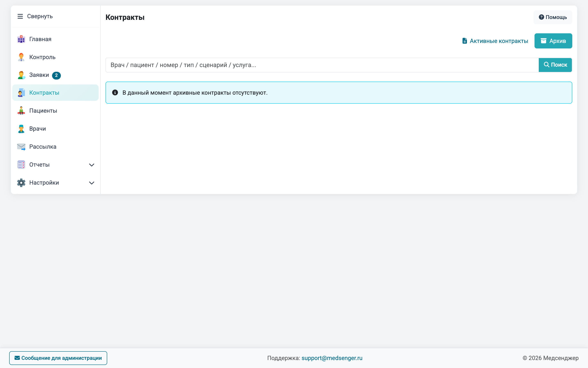Image resolution: width=588 pixels, height=368 pixels.
Task: Select the Архив tab button
Action: pyautogui.click(x=553, y=41)
